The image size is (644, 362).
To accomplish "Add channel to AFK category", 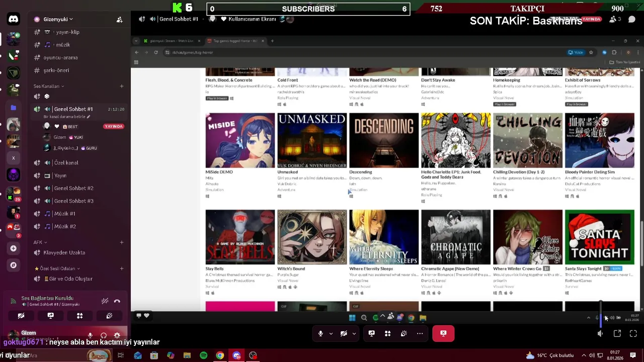I will [x=121, y=242].
